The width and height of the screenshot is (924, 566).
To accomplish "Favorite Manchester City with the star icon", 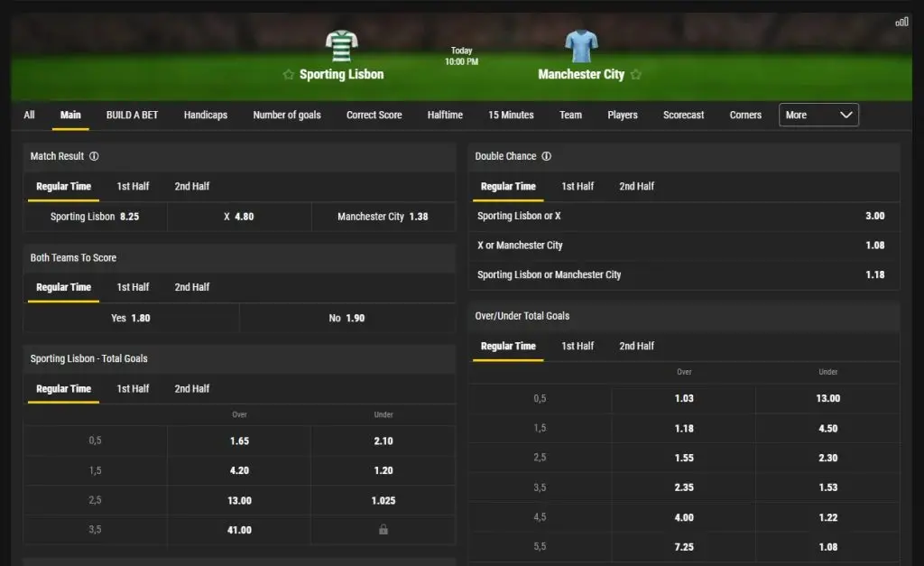I will tap(636, 74).
